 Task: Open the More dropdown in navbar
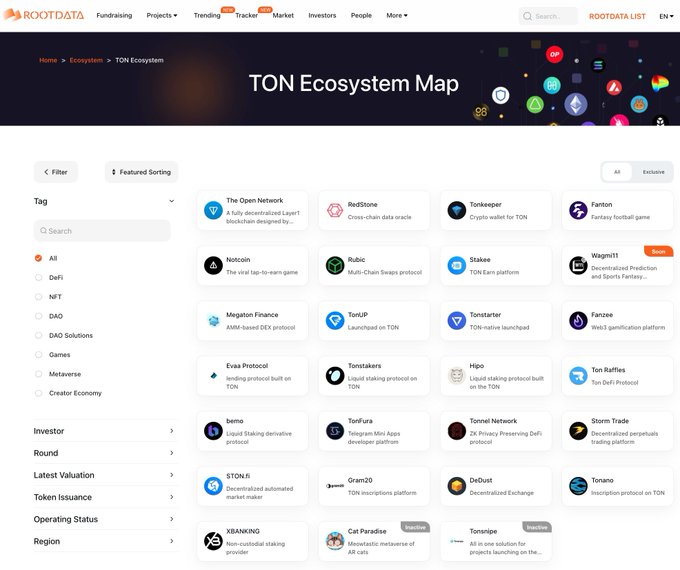pyautogui.click(x=397, y=15)
